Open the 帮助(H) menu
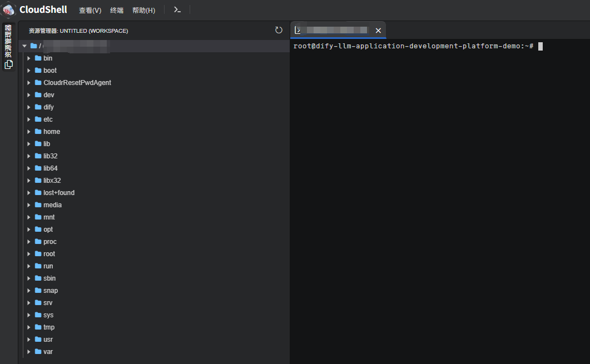The height and width of the screenshot is (364, 590). [x=143, y=10]
